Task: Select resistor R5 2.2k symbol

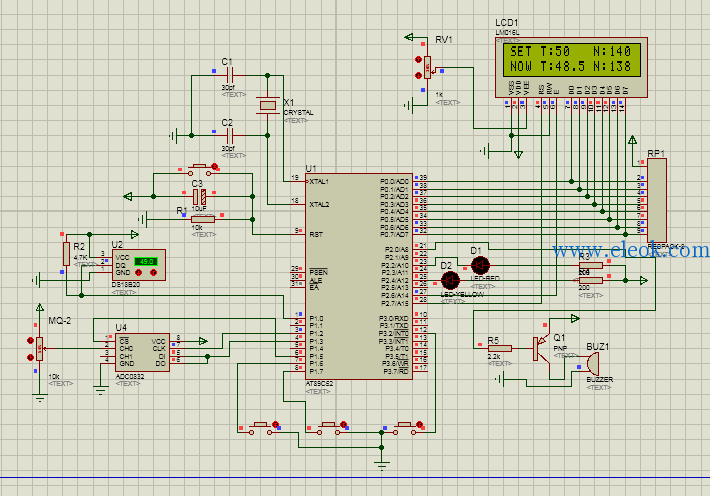Action: (500, 348)
